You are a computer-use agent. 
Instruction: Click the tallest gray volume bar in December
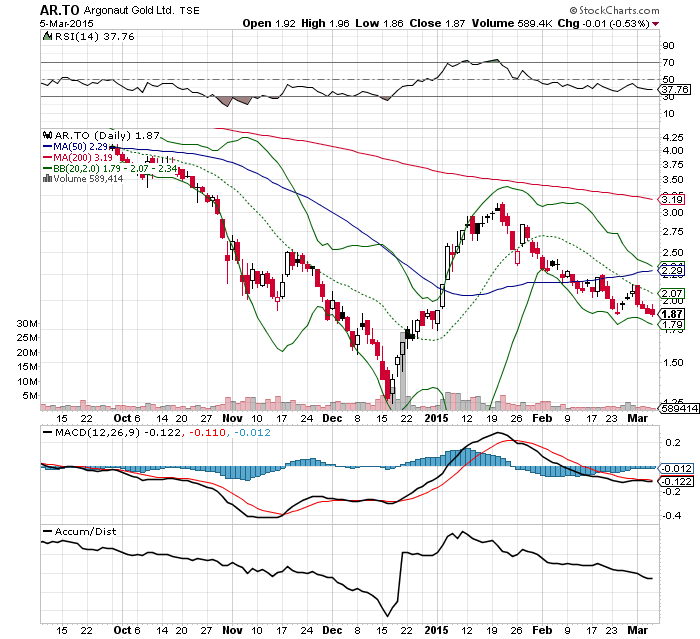tap(403, 370)
